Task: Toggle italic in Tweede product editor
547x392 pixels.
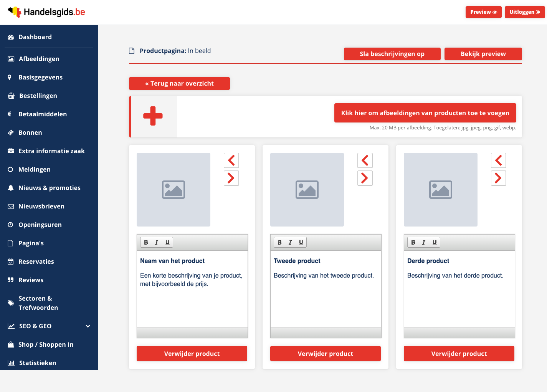Action: (x=290, y=242)
